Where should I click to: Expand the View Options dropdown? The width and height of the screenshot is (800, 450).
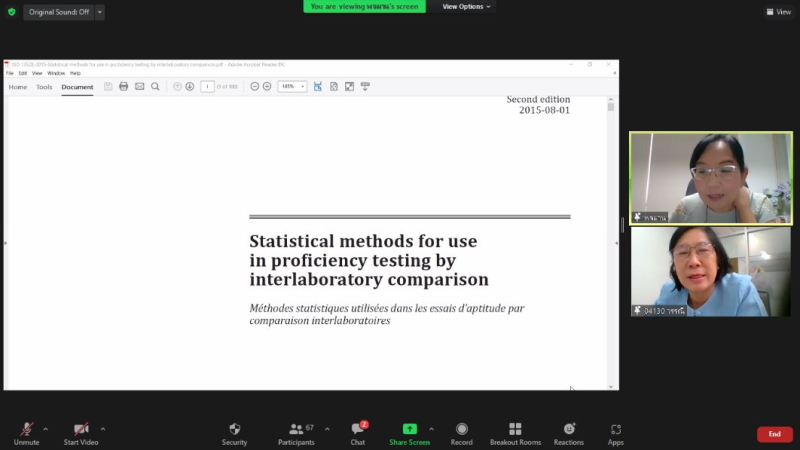coord(466,6)
